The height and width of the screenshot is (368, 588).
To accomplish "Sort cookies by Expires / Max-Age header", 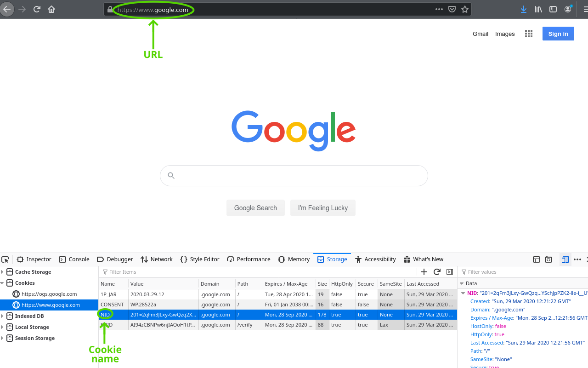I will click(289, 284).
